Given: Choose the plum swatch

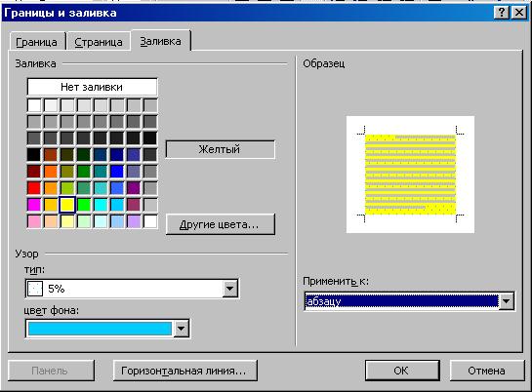Looking at the screenshot, I should [x=134, y=205].
